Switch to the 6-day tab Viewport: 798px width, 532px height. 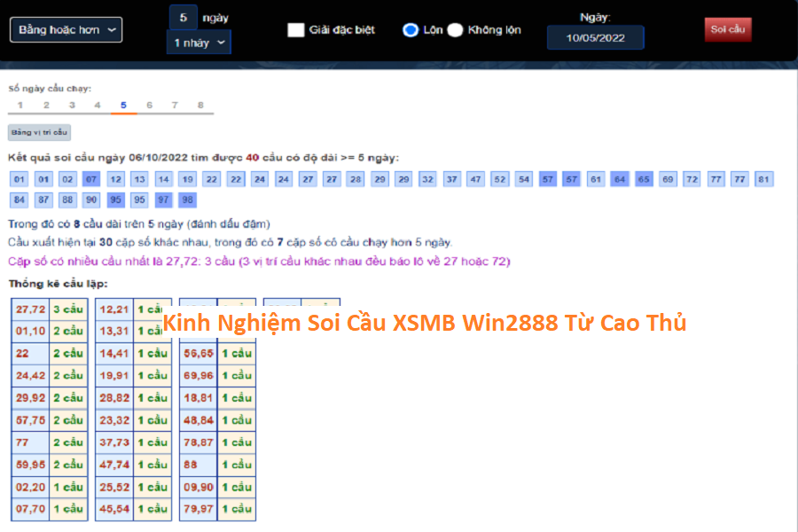pyautogui.click(x=149, y=106)
